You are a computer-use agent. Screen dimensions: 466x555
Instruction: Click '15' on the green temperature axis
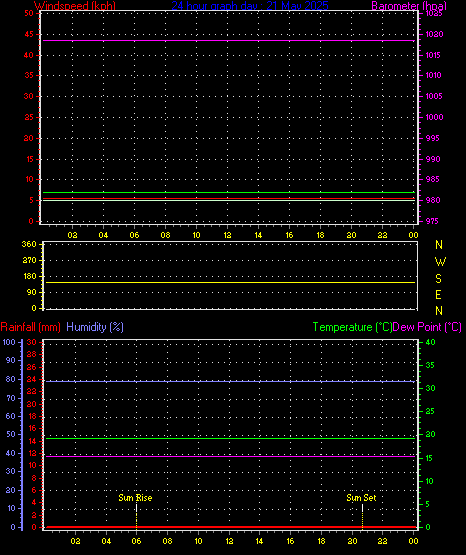click(429, 458)
